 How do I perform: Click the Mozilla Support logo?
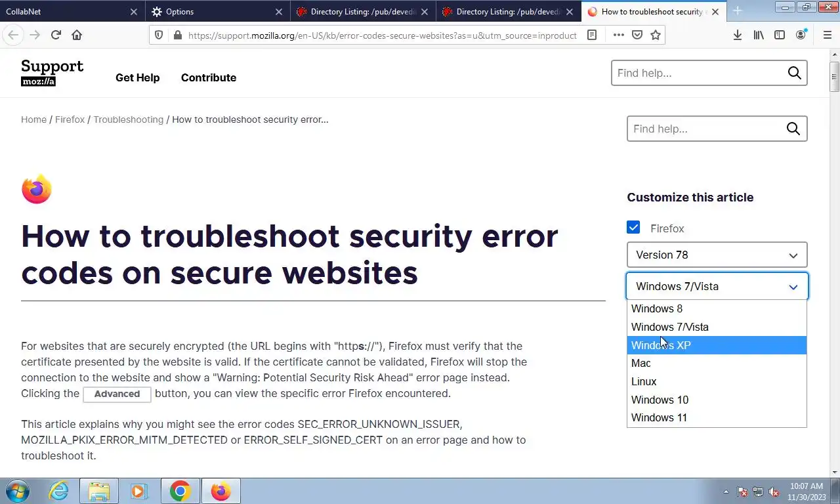[x=52, y=73]
